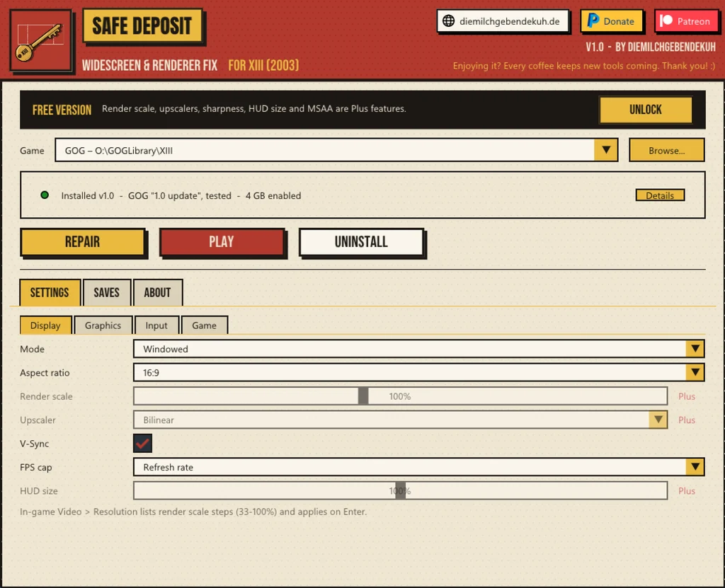Switch to the Saves tab
The width and height of the screenshot is (725, 588).
coord(107,293)
